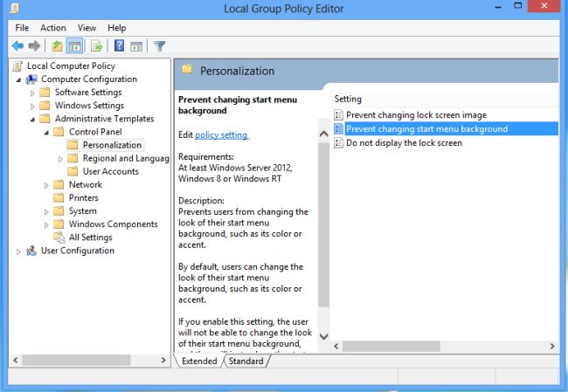Screen dimensions: 568x392
Task: Open the Help question-mark toolbar icon
Action: [119, 45]
